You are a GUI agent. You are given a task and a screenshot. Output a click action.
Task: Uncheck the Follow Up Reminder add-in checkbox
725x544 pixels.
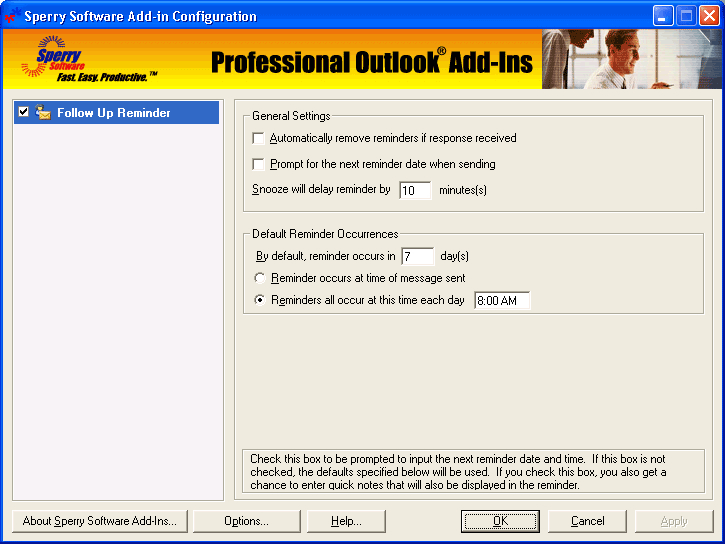pos(24,112)
